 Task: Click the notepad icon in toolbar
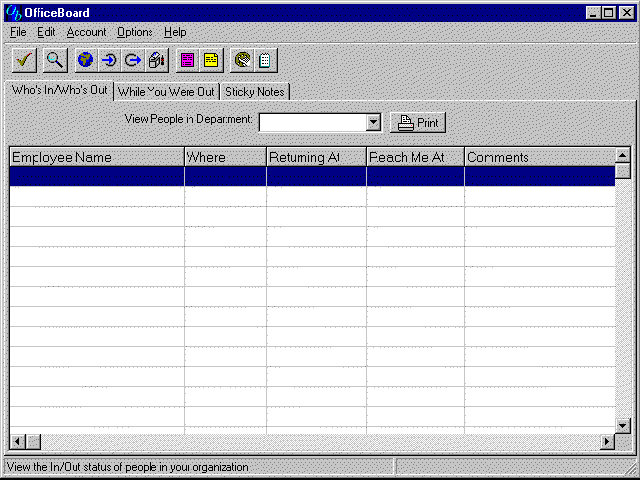[265, 60]
